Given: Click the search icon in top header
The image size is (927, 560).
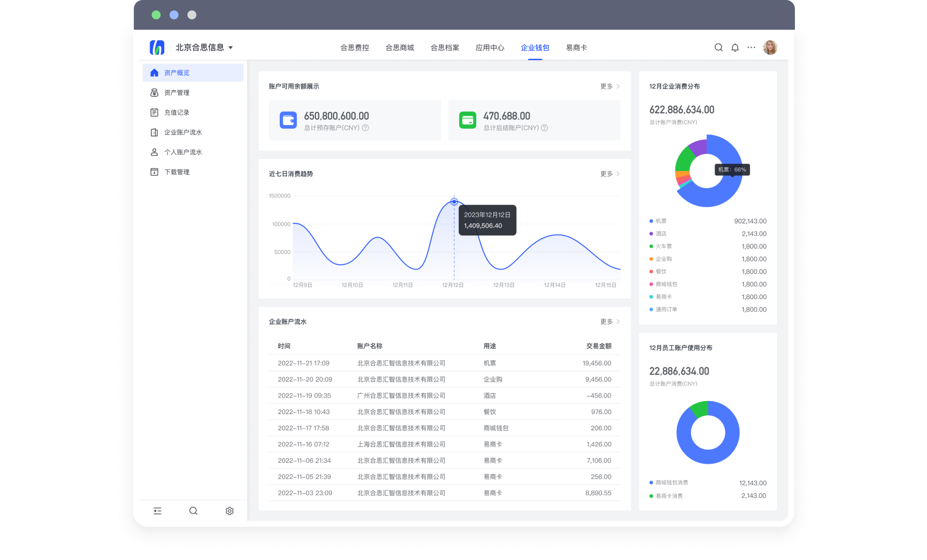Looking at the screenshot, I should pyautogui.click(x=719, y=47).
